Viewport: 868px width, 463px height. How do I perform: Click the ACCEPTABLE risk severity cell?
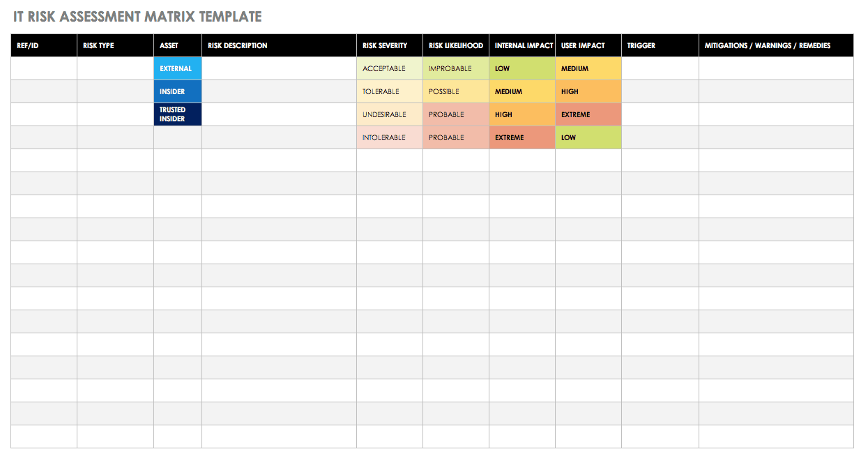click(389, 68)
